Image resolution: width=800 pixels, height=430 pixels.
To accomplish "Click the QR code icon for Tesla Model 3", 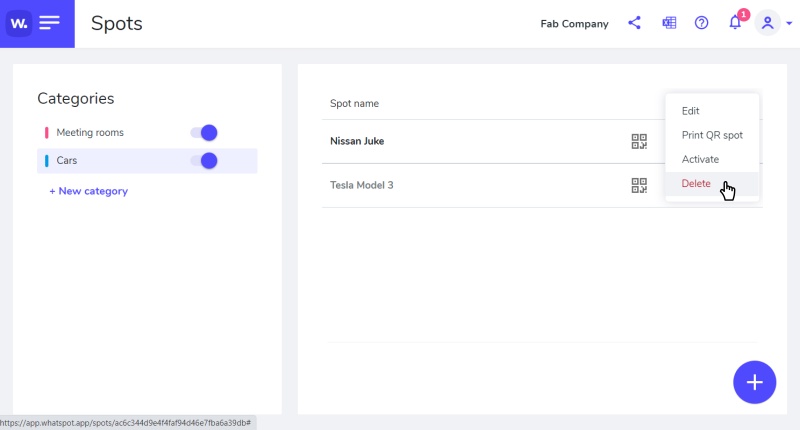I will (639, 185).
